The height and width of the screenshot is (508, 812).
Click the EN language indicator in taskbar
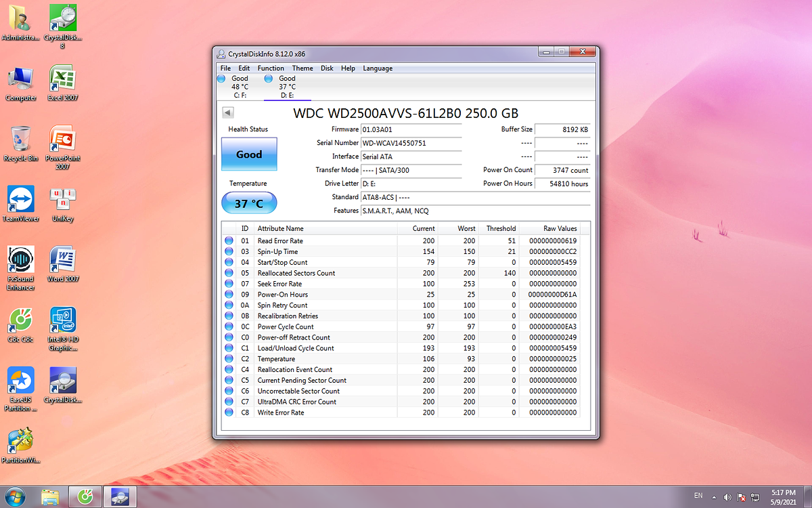pyautogui.click(x=698, y=496)
